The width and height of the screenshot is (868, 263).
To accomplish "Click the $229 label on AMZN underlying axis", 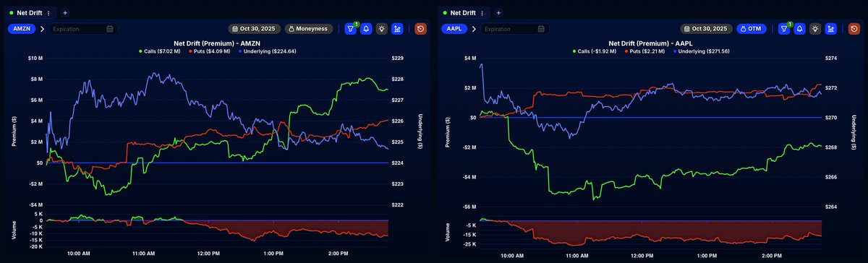I will (x=398, y=58).
